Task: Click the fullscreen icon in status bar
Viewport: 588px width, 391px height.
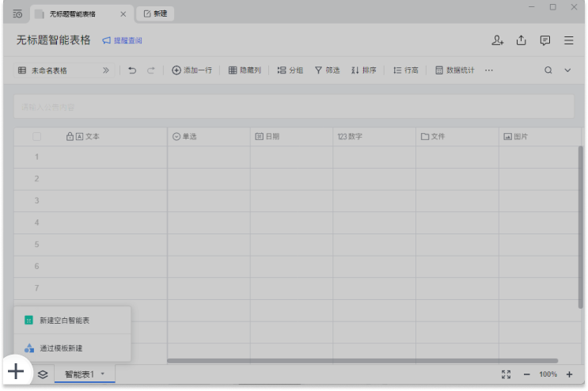Action: 506,374
